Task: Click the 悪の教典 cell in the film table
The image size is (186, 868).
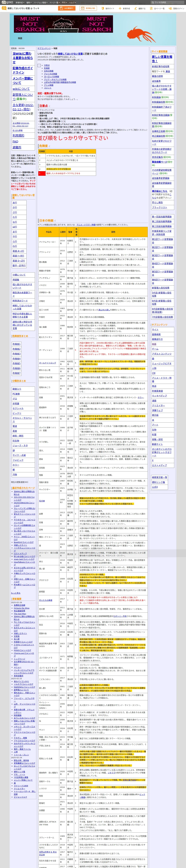Action: (x=49, y=262)
